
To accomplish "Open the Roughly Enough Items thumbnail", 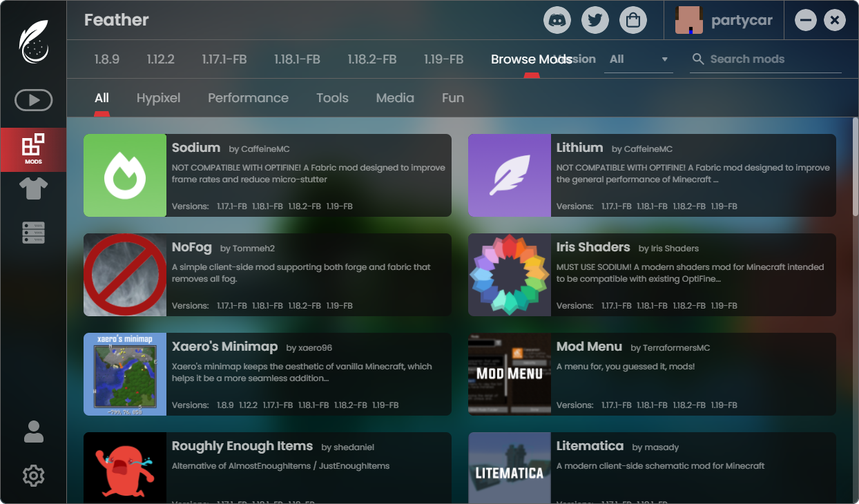I will (125, 468).
